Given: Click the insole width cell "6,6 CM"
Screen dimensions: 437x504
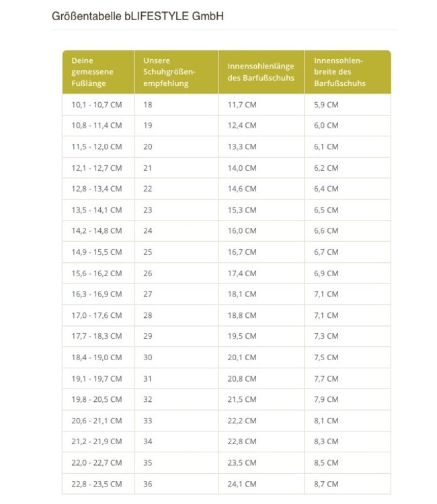Looking at the screenshot, I should pyautogui.click(x=326, y=231).
